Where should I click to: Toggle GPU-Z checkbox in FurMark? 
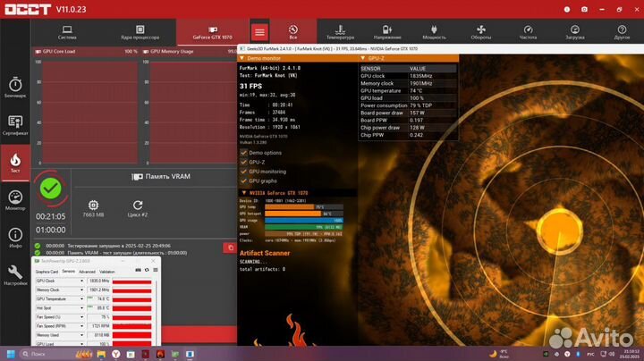coord(243,162)
